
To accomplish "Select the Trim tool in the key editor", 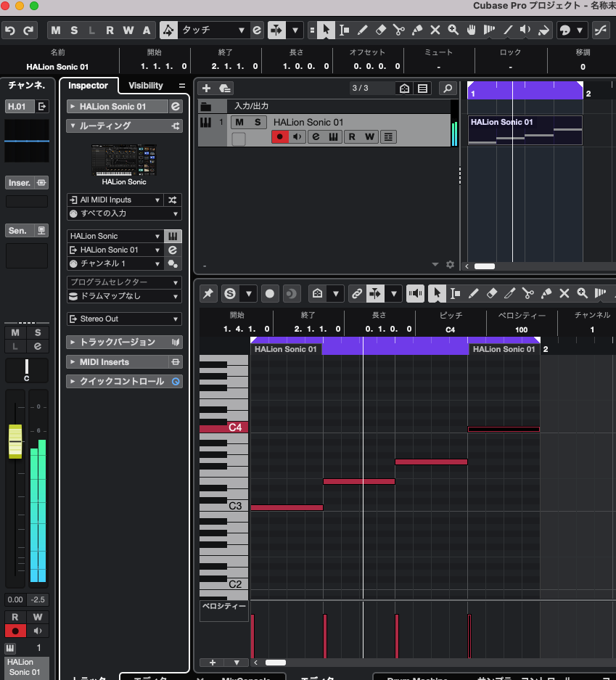I will click(x=510, y=294).
